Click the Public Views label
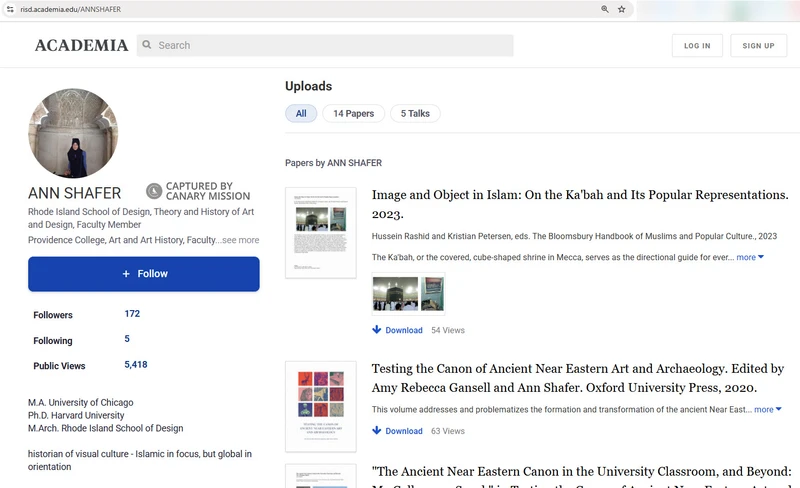 (x=59, y=366)
